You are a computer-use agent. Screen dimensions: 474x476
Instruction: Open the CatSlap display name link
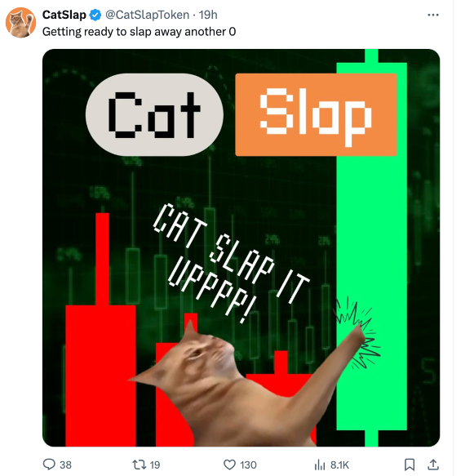64,15
